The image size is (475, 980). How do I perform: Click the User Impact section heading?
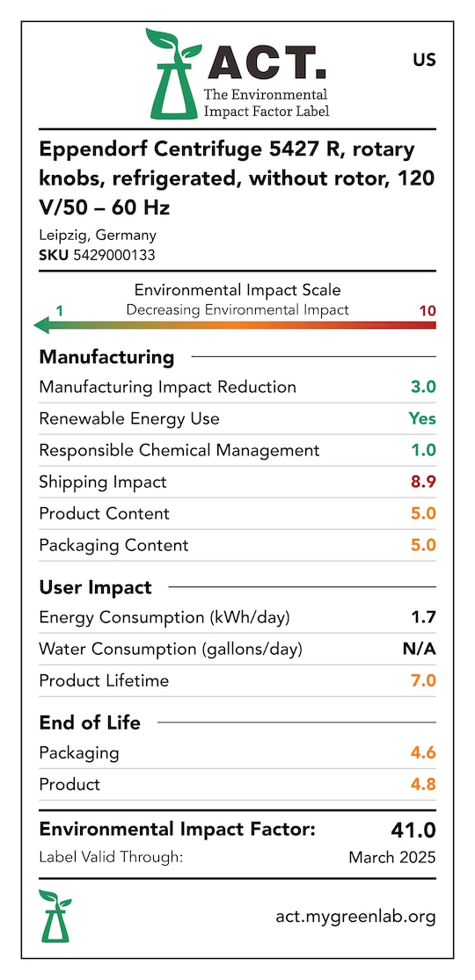click(x=95, y=587)
